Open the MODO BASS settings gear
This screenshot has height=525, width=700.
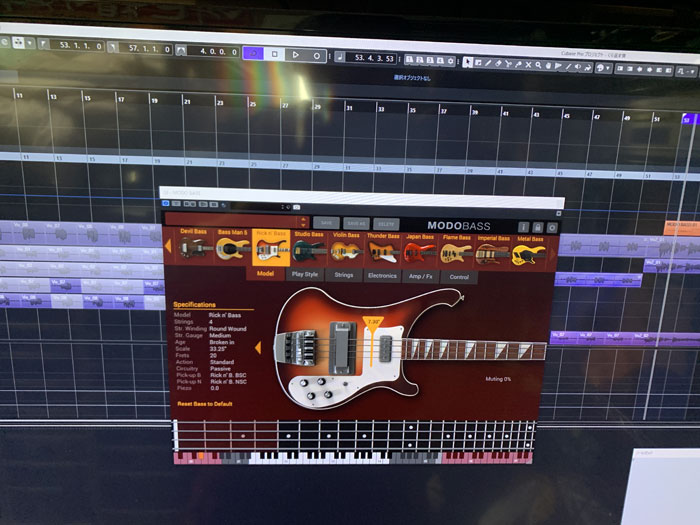click(553, 228)
